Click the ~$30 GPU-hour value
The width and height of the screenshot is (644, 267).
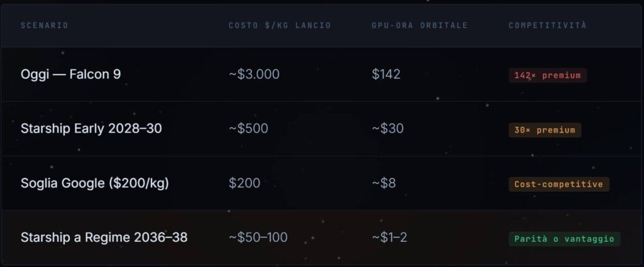pyautogui.click(x=387, y=129)
